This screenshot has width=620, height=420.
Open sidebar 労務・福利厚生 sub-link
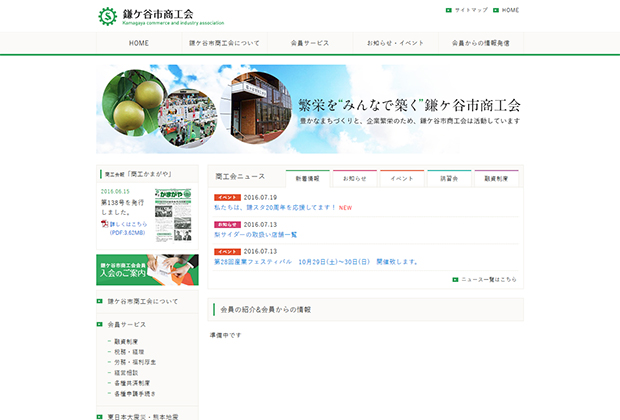coord(135,362)
